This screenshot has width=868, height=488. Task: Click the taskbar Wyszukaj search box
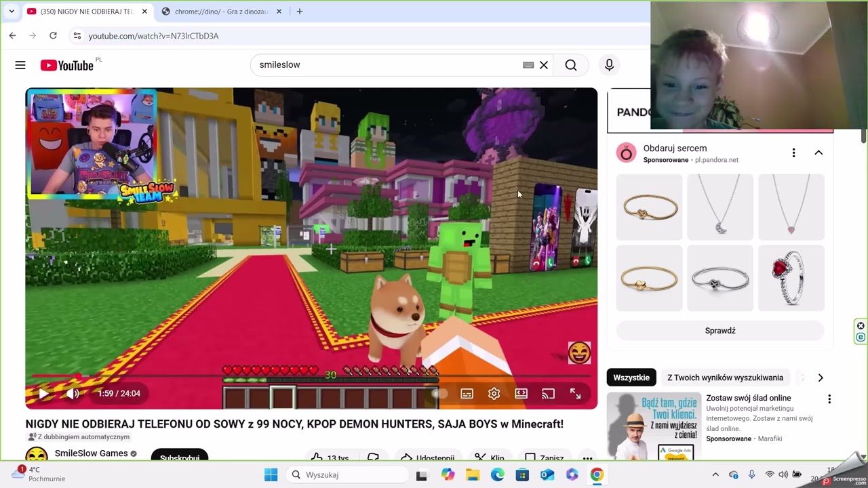coord(347,474)
